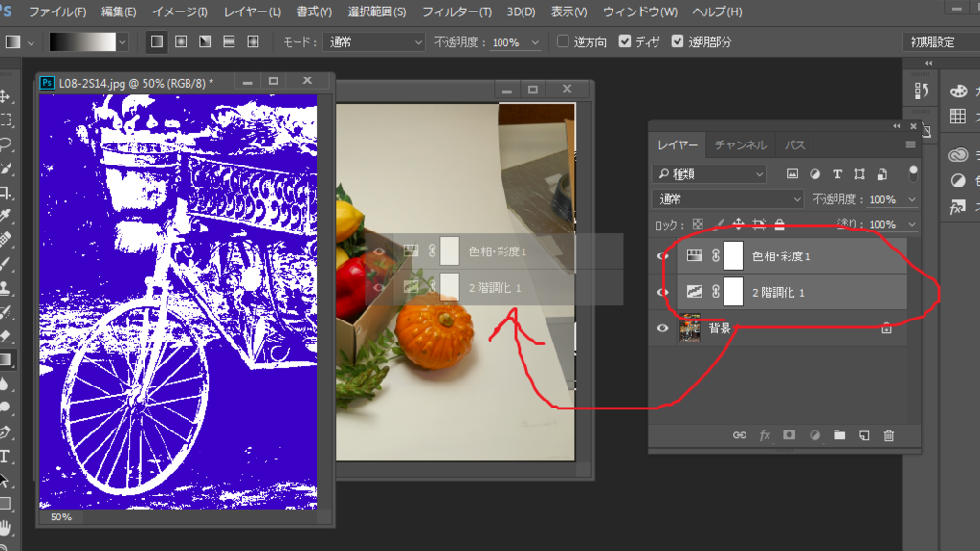
Task: Select the Diamond gradient style button
Action: (x=253, y=42)
